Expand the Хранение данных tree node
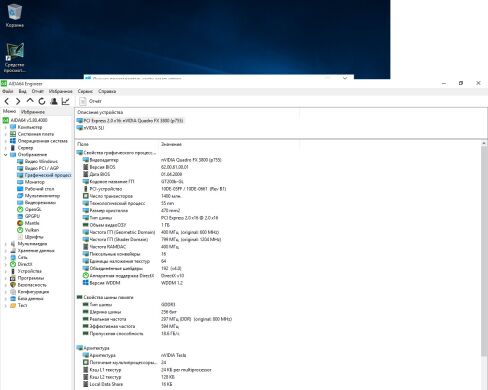The image size is (488, 390). (5, 251)
